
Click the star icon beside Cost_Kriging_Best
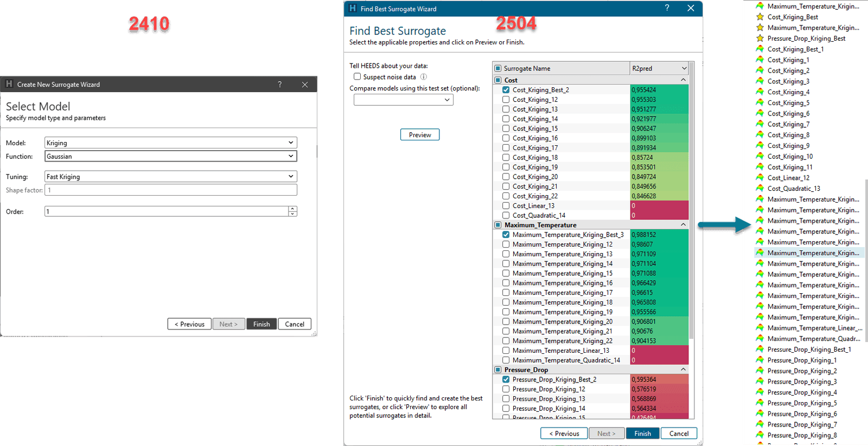pyautogui.click(x=760, y=17)
